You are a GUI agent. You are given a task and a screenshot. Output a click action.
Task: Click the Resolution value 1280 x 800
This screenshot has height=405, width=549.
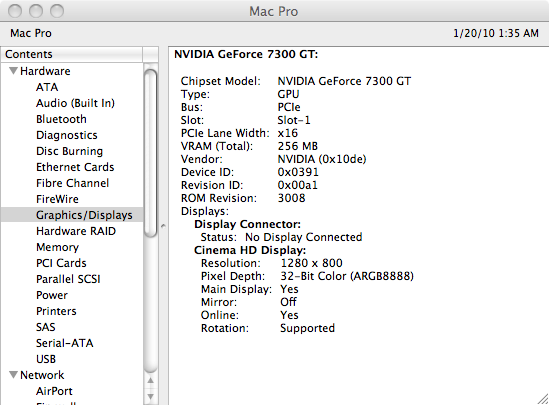(311, 263)
